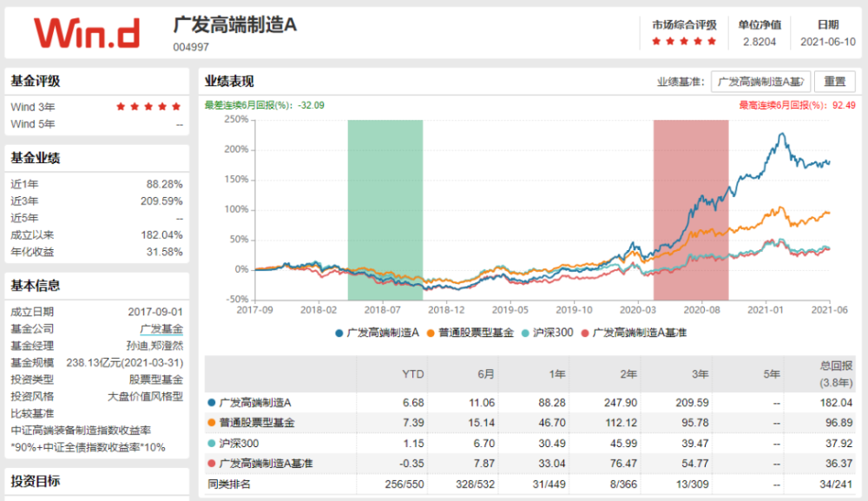Click the red best six-month return band
The image size is (868, 501).
[691, 210]
